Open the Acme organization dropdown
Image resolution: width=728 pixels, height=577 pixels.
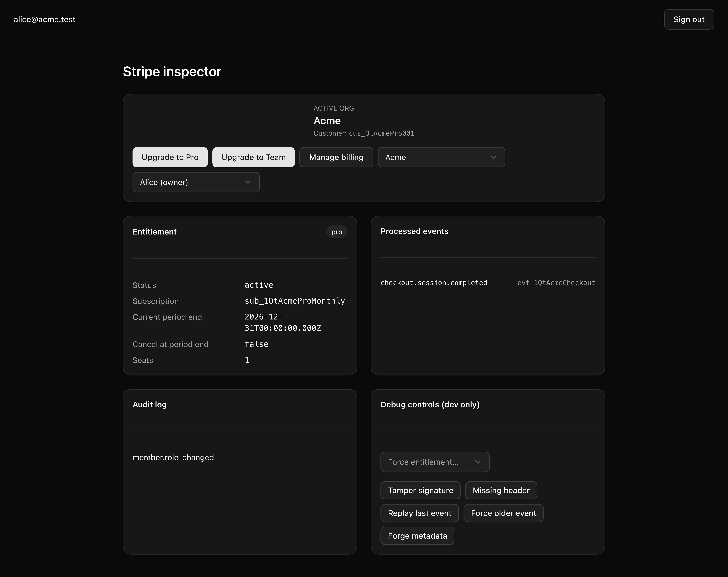441,157
